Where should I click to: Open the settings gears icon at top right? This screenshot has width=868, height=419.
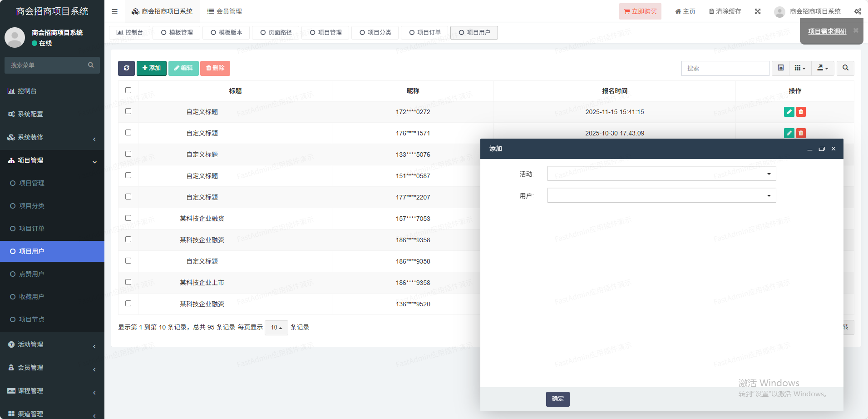[858, 11]
